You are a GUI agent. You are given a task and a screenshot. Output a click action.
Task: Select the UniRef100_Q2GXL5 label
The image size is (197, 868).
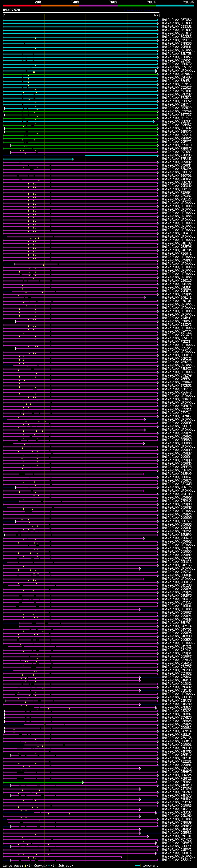(177, 281)
